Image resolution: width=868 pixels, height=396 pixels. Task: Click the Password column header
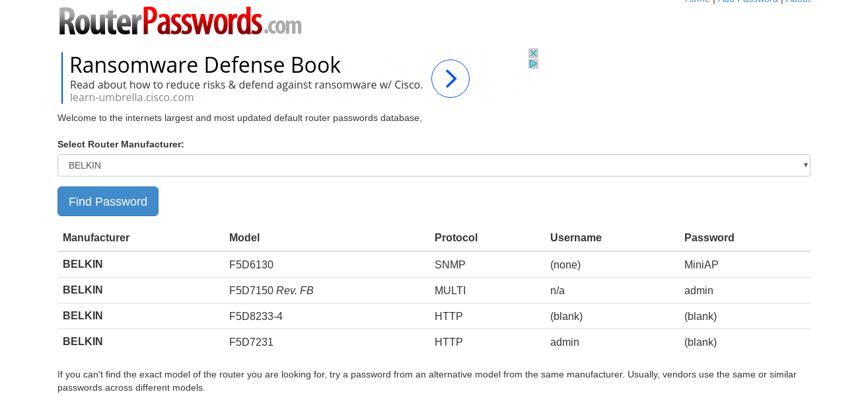(x=709, y=237)
